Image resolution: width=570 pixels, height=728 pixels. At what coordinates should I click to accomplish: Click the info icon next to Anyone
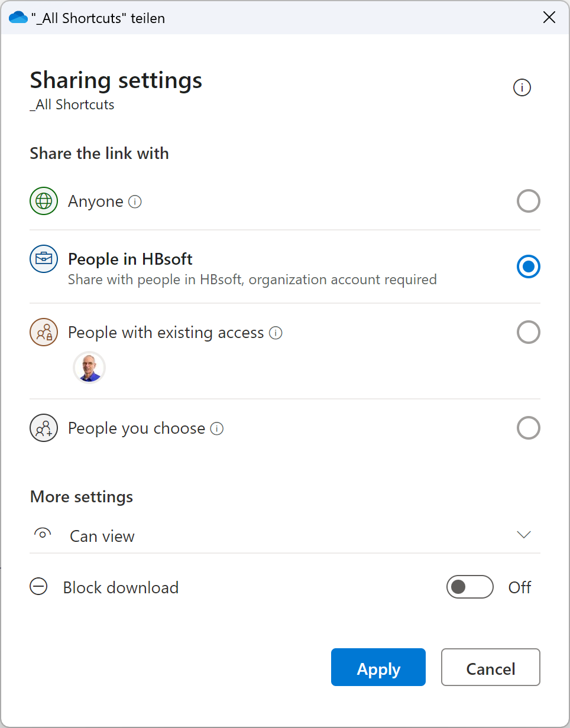tap(135, 202)
